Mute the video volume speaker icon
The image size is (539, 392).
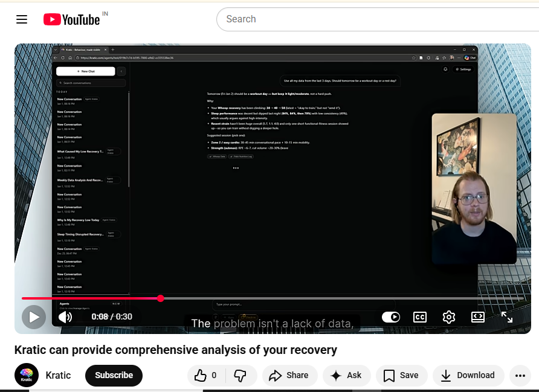pyautogui.click(x=65, y=316)
